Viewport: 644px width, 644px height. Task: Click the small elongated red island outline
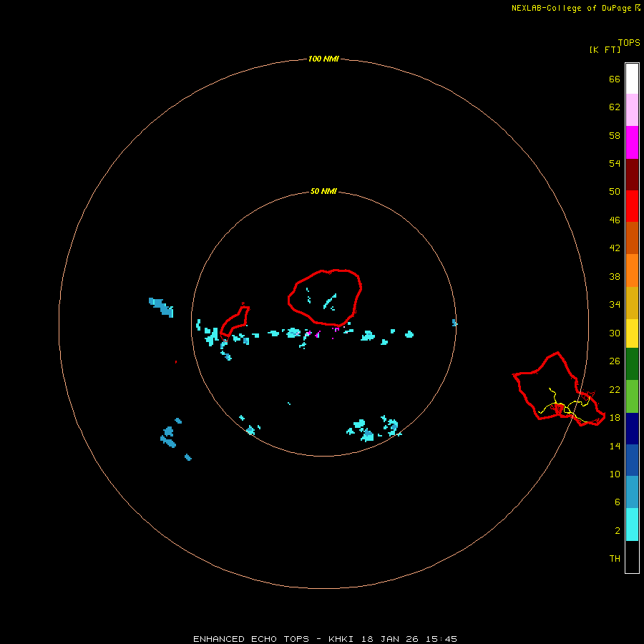235,323
